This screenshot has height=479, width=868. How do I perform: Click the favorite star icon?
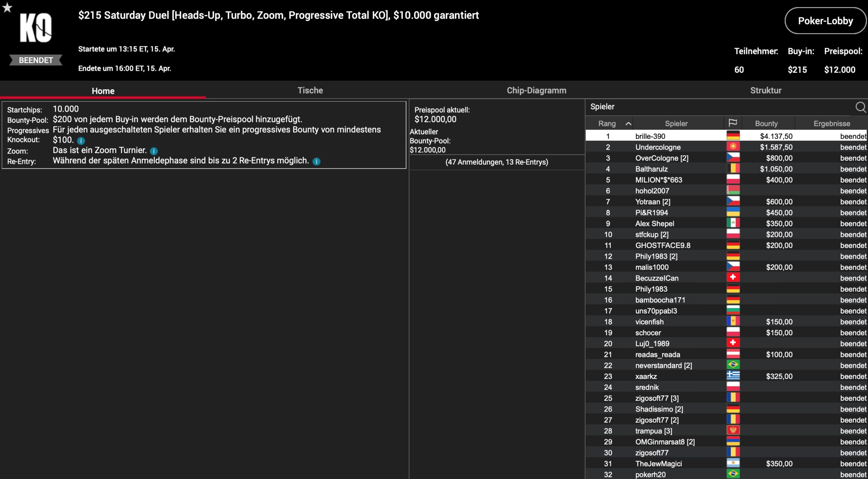point(7,7)
